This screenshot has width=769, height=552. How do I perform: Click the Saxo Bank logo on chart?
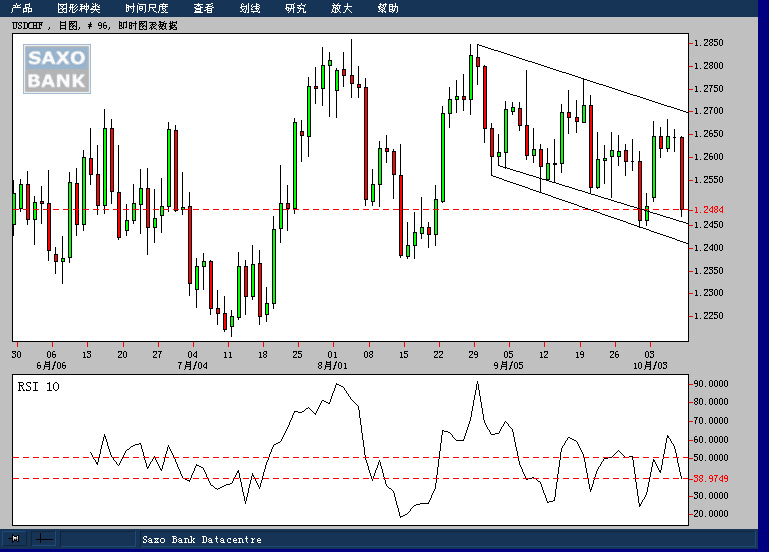pos(57,69)
